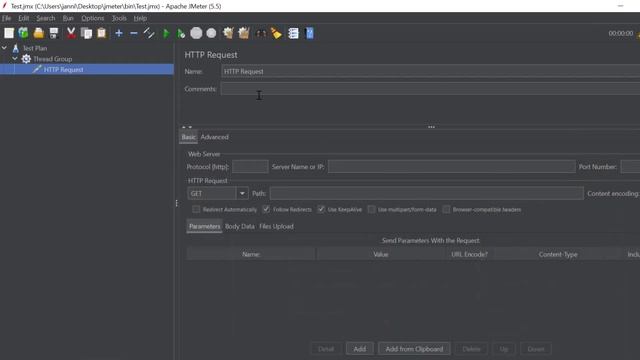The width and height of the screenshot is (640, 360).
Task: Select Test Plan label in tree
Action: tap(35, 48)
